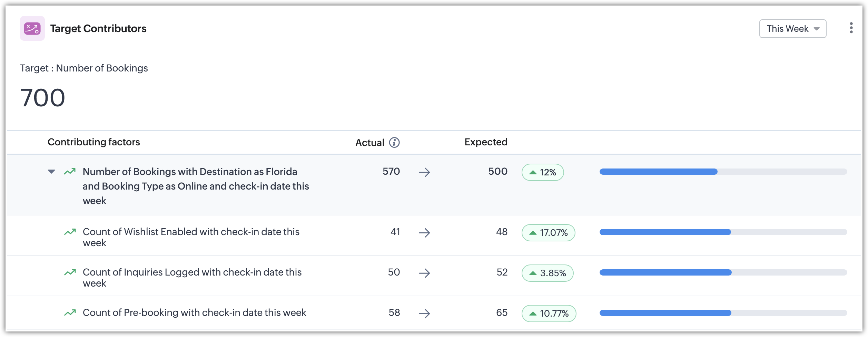Viewport: 868px width, 337px height.
Task: Open the This Week period dropdown
Action: (x=792, y=29)
